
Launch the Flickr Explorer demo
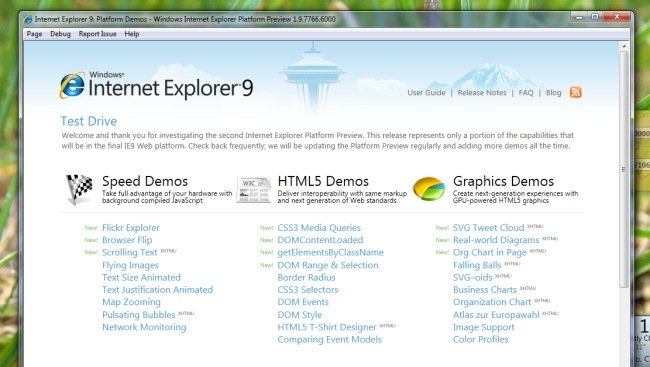131,228
